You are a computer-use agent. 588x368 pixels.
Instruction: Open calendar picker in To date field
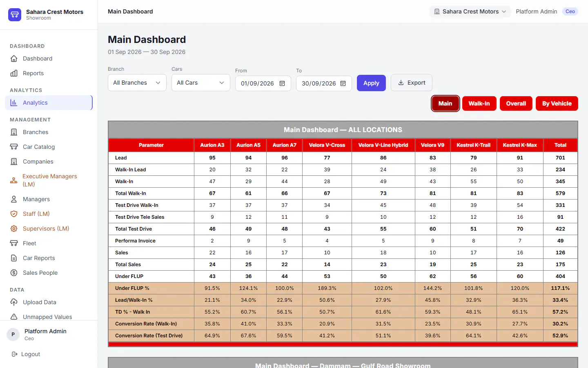(343, 83)
